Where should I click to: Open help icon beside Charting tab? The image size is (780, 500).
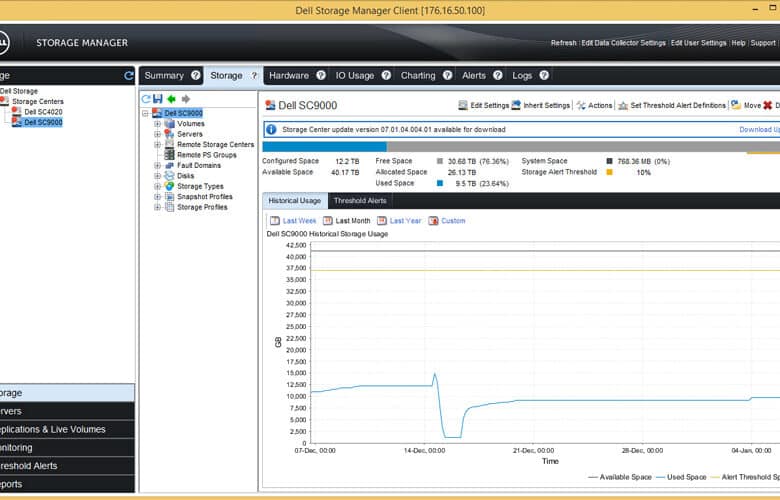[447, 75]
